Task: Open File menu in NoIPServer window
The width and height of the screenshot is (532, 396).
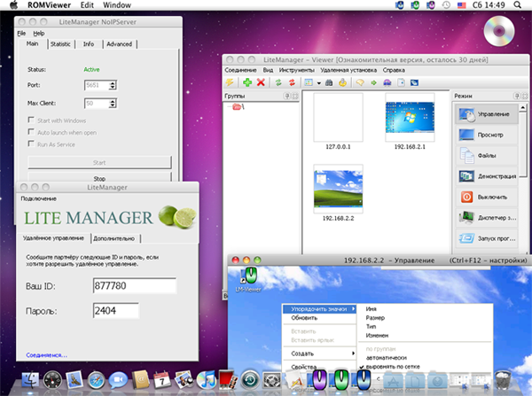Action: 21,34
